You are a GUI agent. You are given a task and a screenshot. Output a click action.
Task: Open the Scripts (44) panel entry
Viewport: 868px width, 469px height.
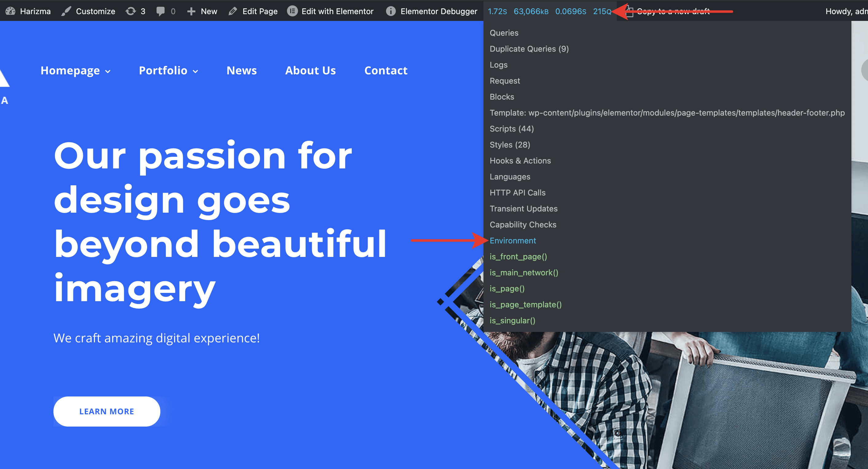coord(511,129)
